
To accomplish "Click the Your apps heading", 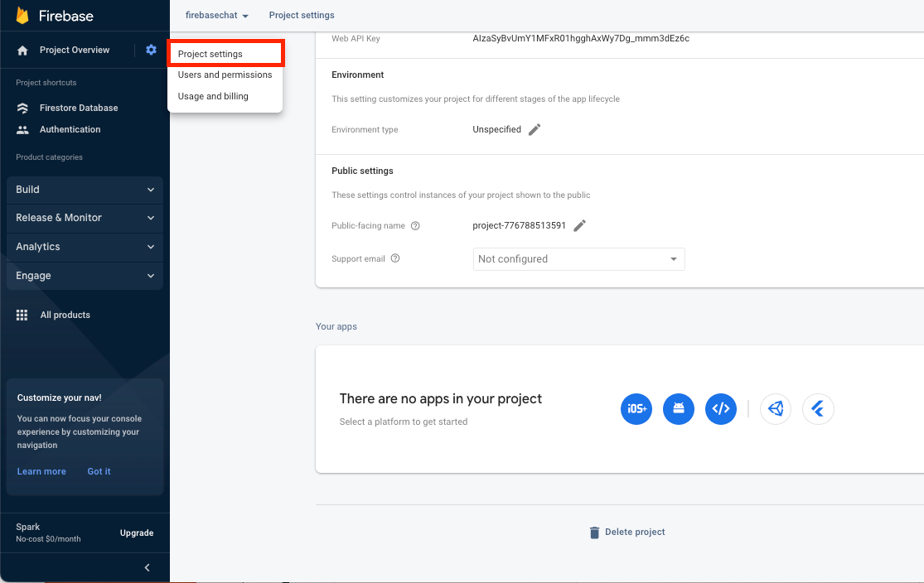I will pos(336,326).
